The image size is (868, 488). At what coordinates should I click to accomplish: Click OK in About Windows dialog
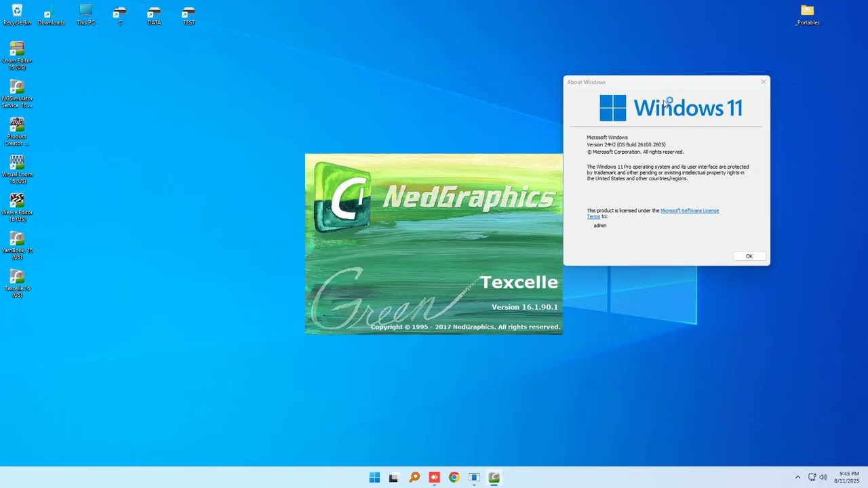point(749,256)
